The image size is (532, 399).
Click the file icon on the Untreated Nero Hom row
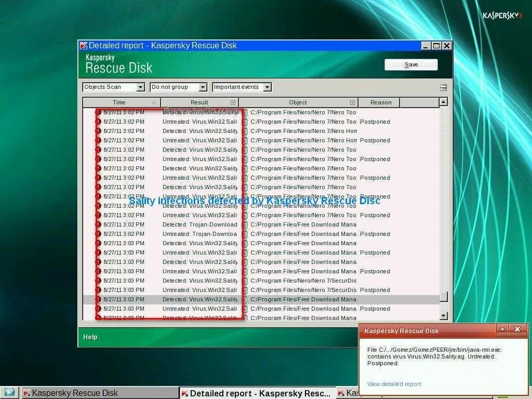245,140
